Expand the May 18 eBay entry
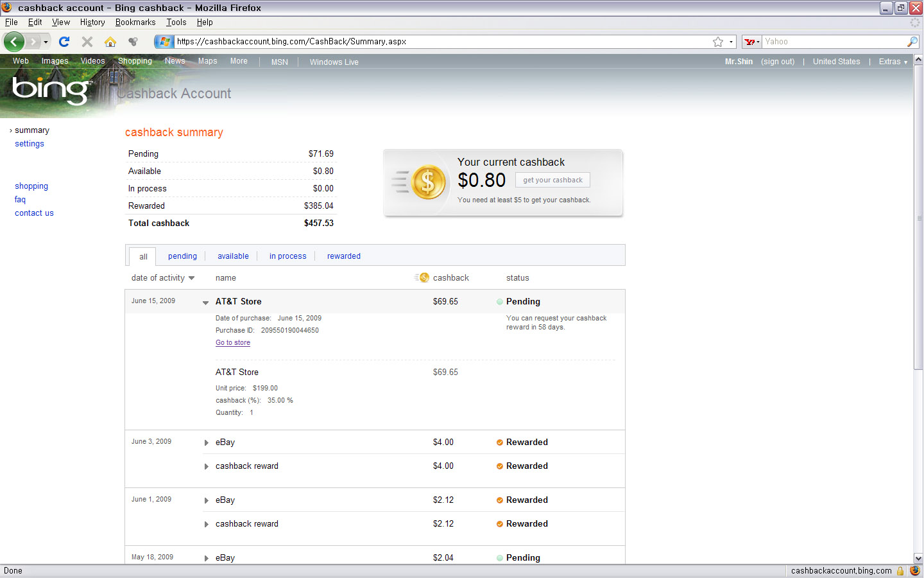The image size is (924, 578). coord(206,558)
